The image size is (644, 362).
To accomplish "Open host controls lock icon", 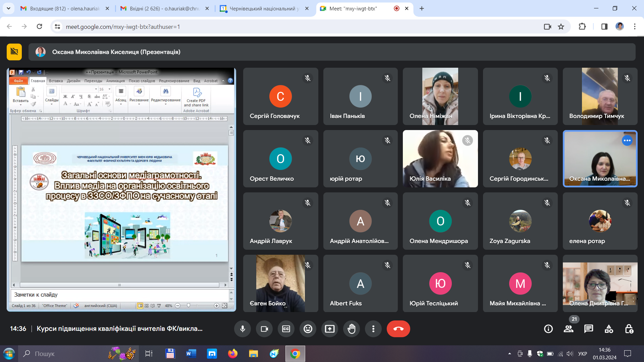I will click(x=629, y=329).
